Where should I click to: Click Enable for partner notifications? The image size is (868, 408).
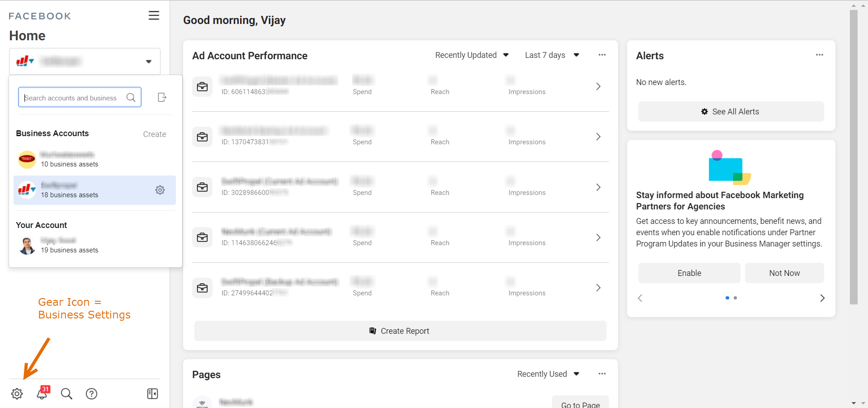(689, 273)
